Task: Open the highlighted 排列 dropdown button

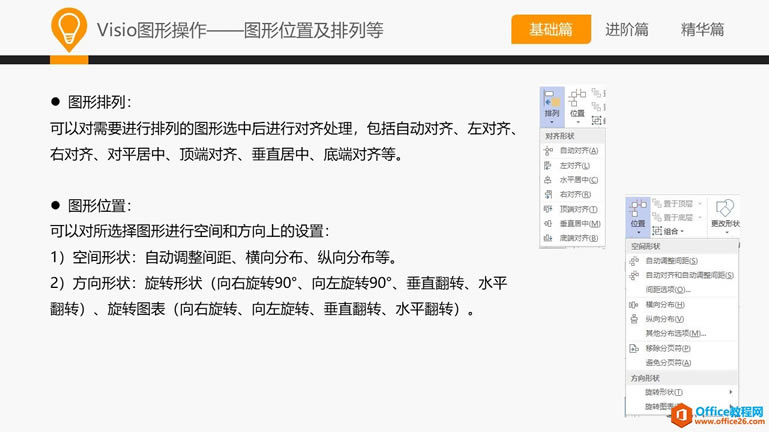Action: point(552,106)
